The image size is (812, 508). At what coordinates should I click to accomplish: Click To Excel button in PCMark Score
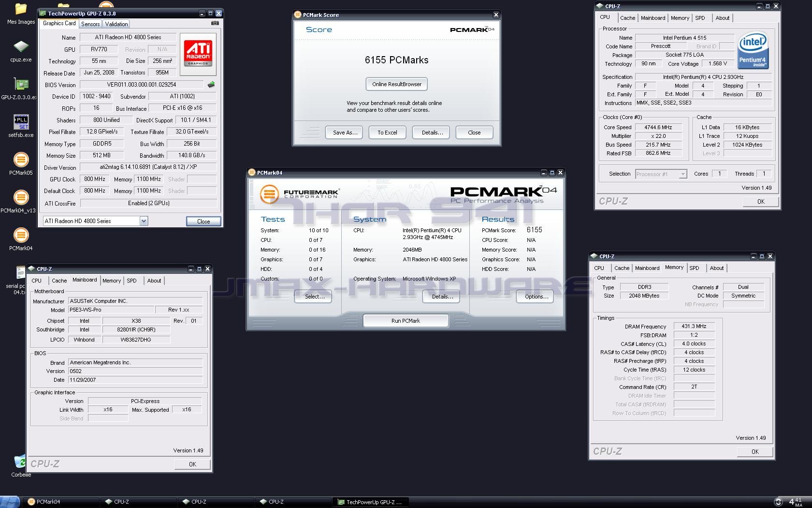coord(387,133)
